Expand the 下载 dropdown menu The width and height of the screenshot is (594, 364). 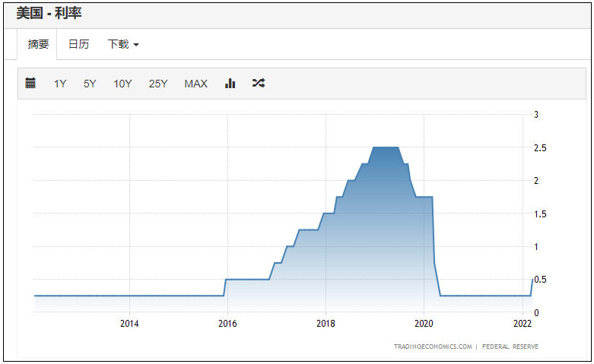pyautogui.click(x=123, y=44)
